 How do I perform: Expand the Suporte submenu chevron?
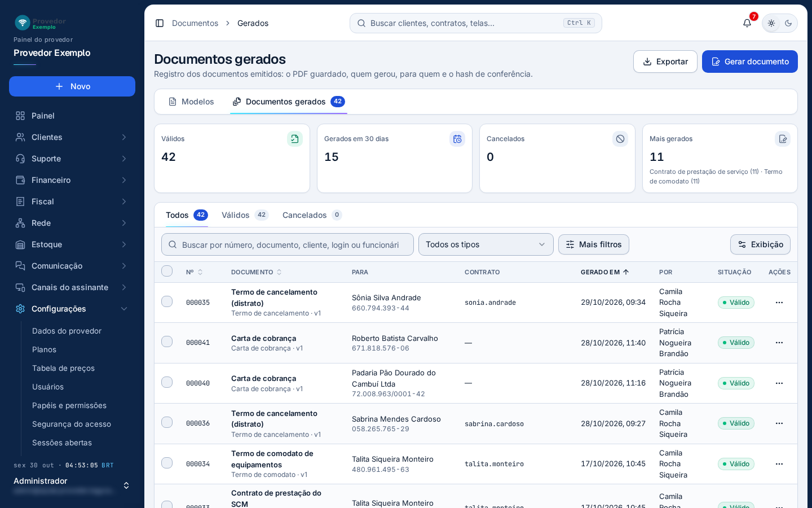click(x=124, y=159)
